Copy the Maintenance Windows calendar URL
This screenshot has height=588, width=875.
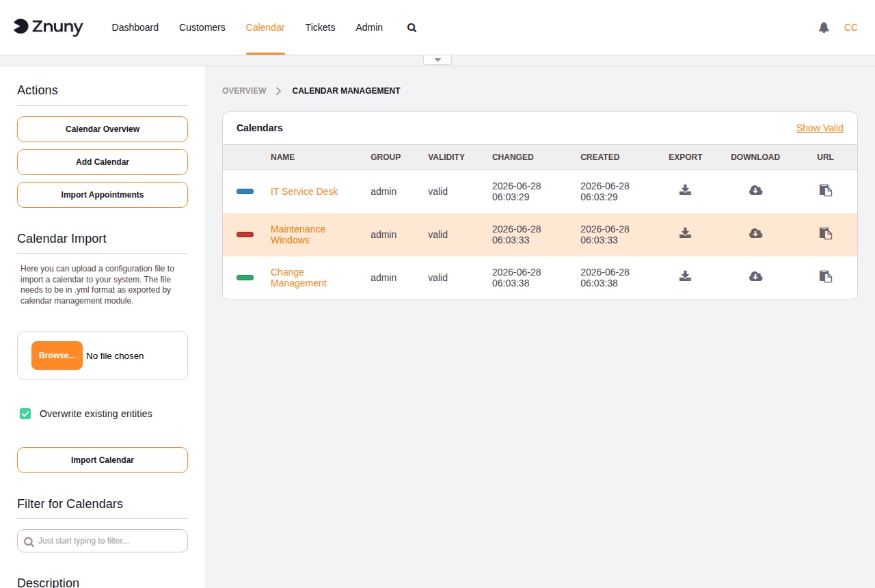(x=826, y=233)
